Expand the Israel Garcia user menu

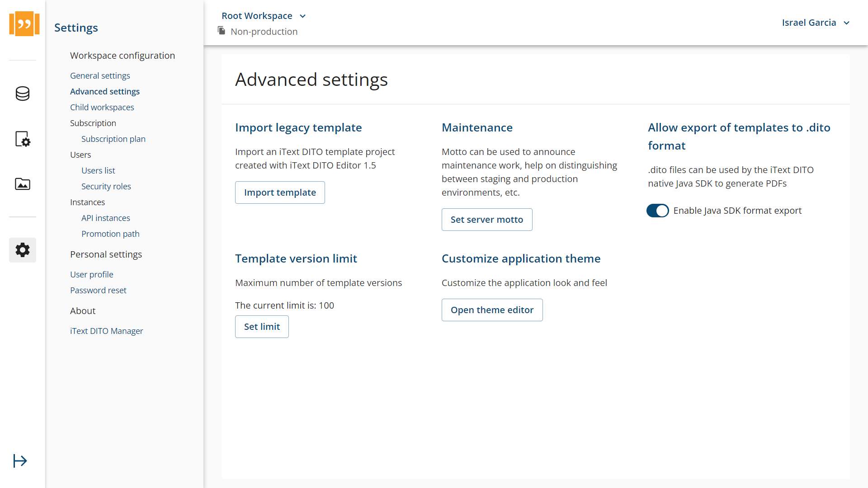[x=815, y=23]
